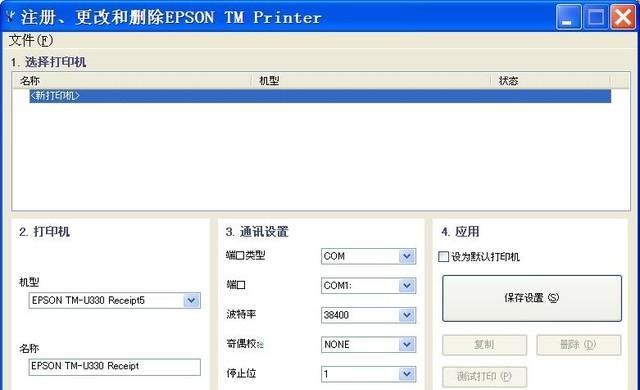Viewport: 640px width, 390px height.
Task: Open the 机型 printer model dropdown
Action: tap(114, 301)
